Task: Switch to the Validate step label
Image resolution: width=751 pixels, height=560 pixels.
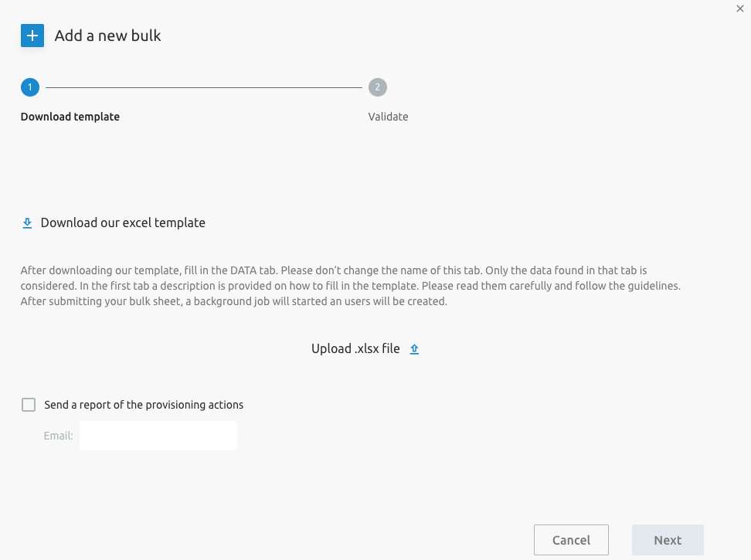Action: click(x=388, y=117)
